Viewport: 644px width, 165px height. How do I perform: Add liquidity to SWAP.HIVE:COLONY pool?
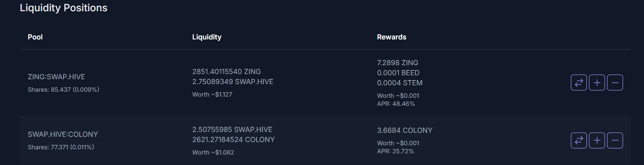(597, 140)
